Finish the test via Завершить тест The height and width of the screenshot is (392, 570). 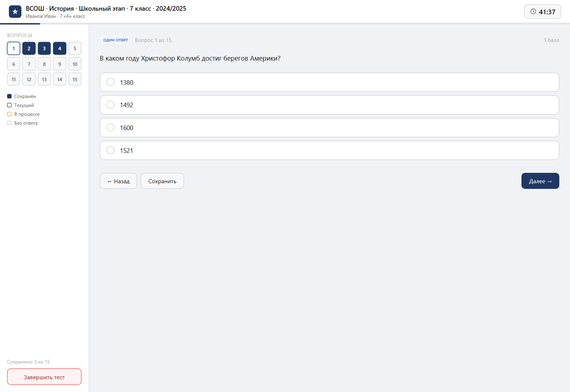pos(44,377)
